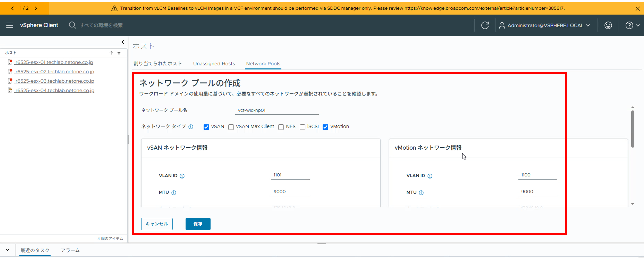Click the info icon next to ネットワーク タイプ

pos(191,127)
